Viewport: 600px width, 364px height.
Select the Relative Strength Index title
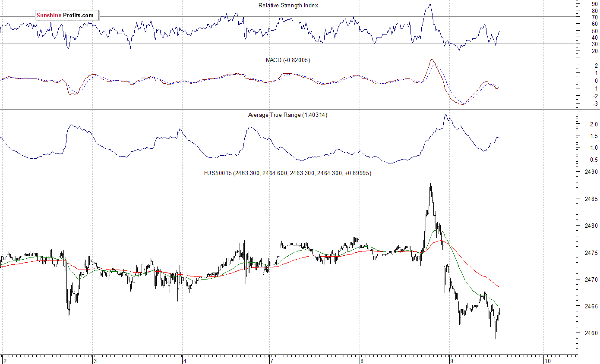[x=288, y=5]
